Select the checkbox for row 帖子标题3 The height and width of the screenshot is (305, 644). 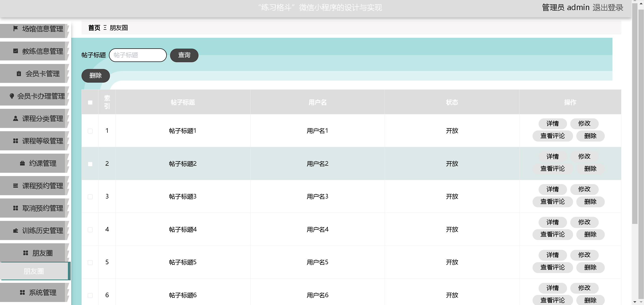tap(90, 197)
